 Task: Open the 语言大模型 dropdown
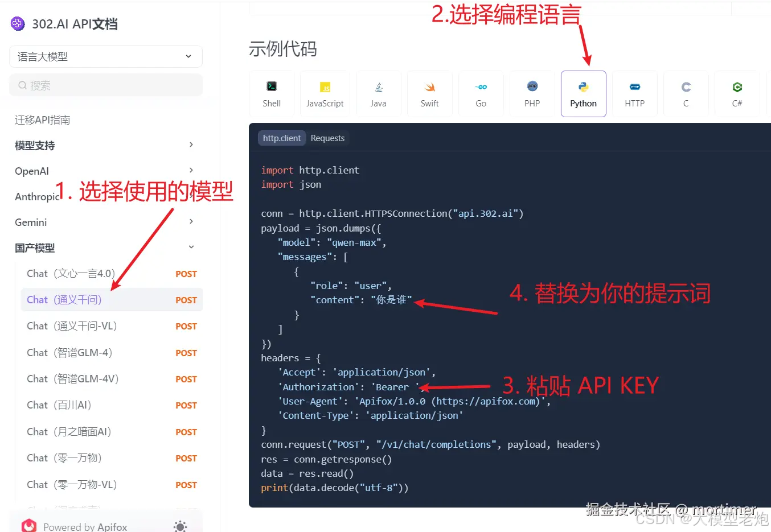(x=105, y=56)
